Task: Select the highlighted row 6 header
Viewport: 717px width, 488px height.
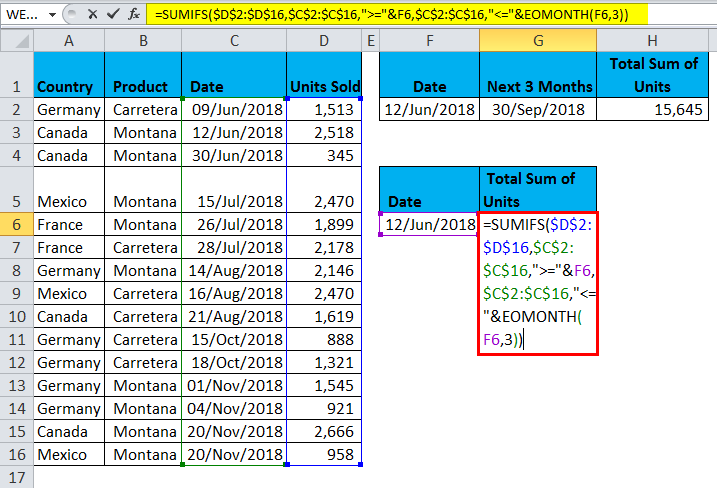Action: (17, 224)
